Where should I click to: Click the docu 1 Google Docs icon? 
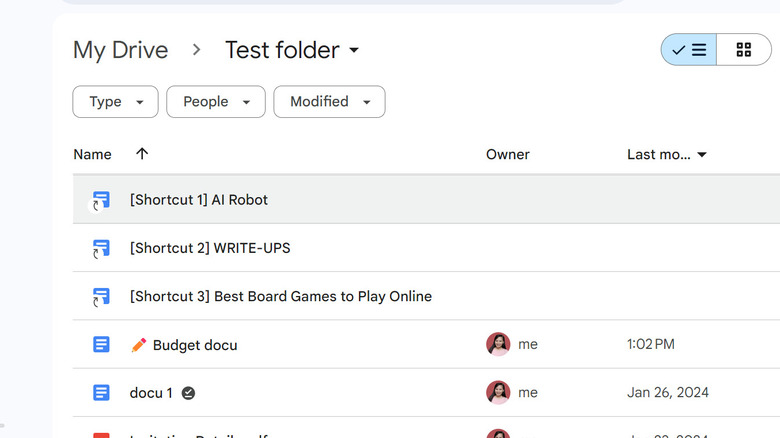coord(101,393)
